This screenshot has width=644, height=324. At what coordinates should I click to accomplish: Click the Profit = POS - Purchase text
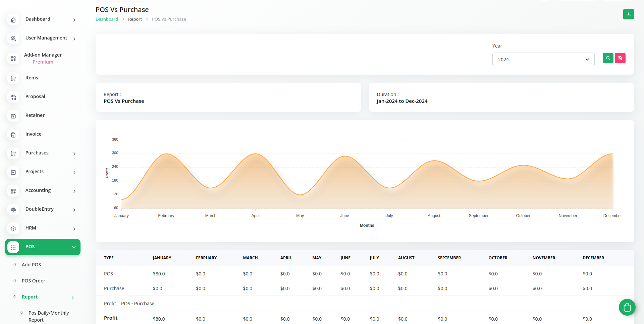(x=129, y=304)
